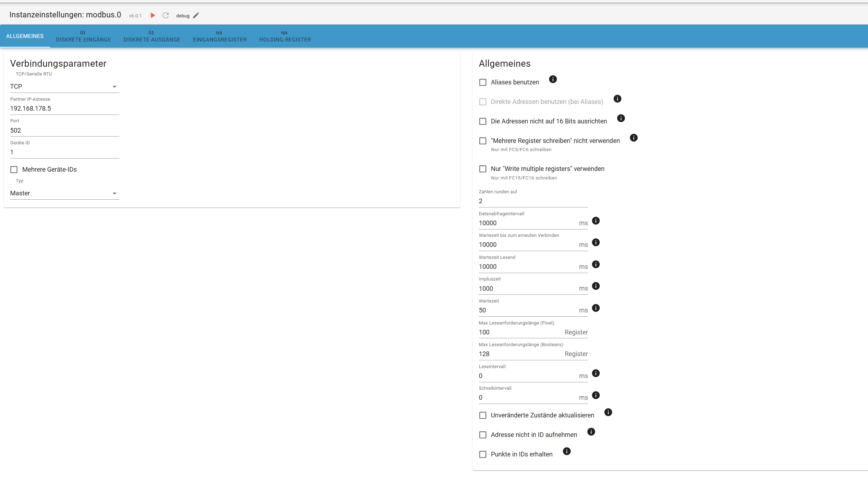The width and height of the screenshot is (868, 488).
Task: Click the Partner IP-Adresse input field
Action: pos(65,109)
